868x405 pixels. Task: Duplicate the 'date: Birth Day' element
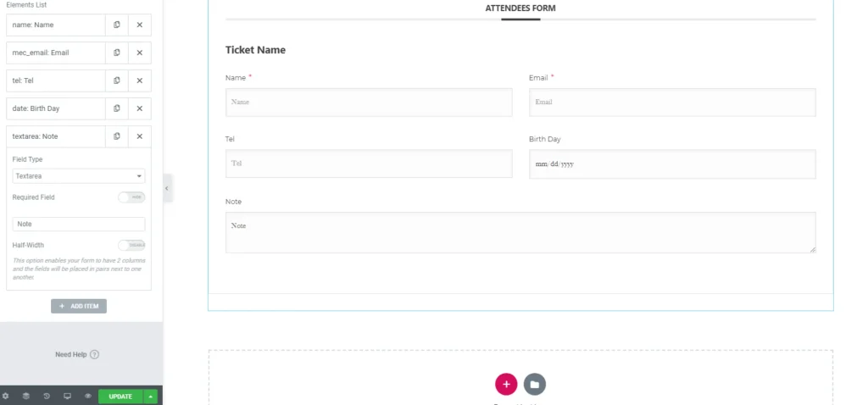tap(117, 108)
